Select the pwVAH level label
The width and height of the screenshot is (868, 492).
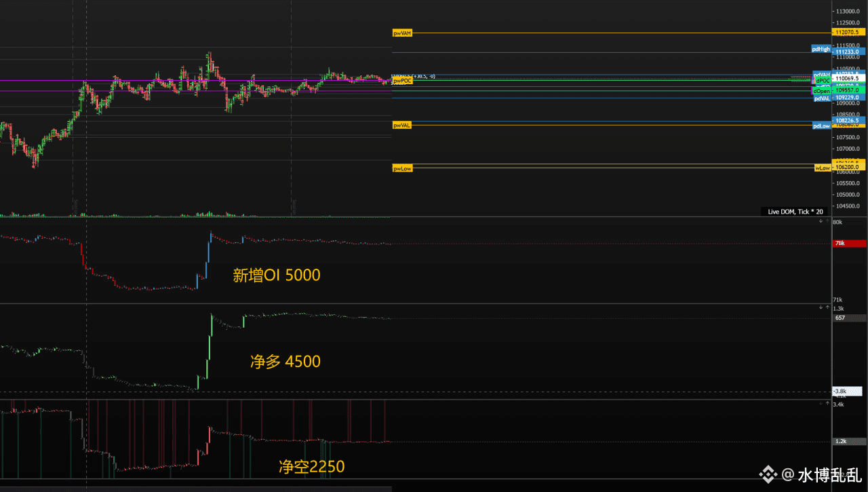coord(402,33)
